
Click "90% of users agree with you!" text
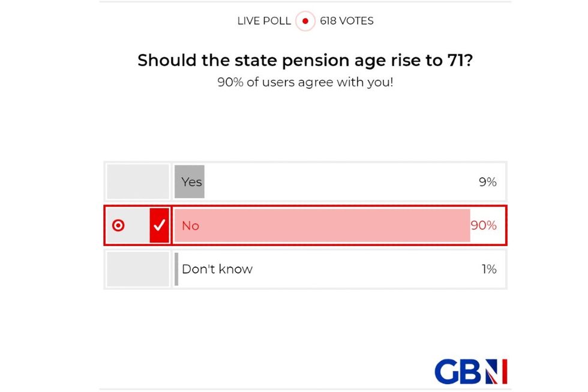pyautogui.click(x=305, y=82)
